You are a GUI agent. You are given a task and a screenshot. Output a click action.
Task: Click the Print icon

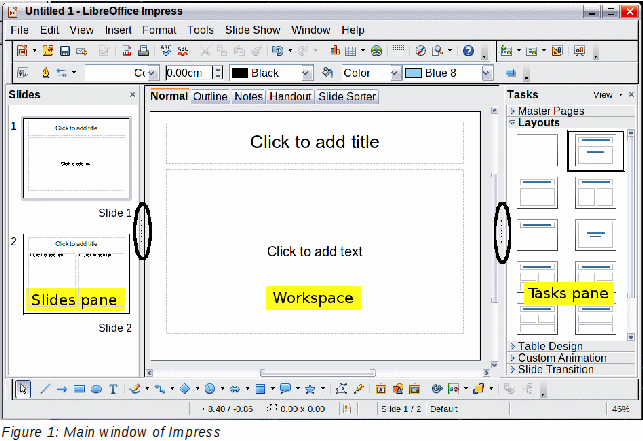[143, 50]
